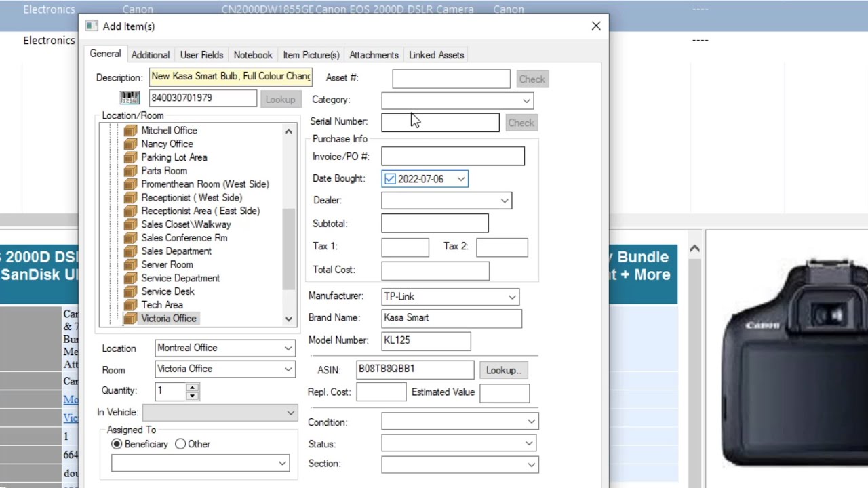Click the folder icon for Receptionist ( West Side)
The height and width of the screenshot is (488, 868).
[x=130, y=198]
